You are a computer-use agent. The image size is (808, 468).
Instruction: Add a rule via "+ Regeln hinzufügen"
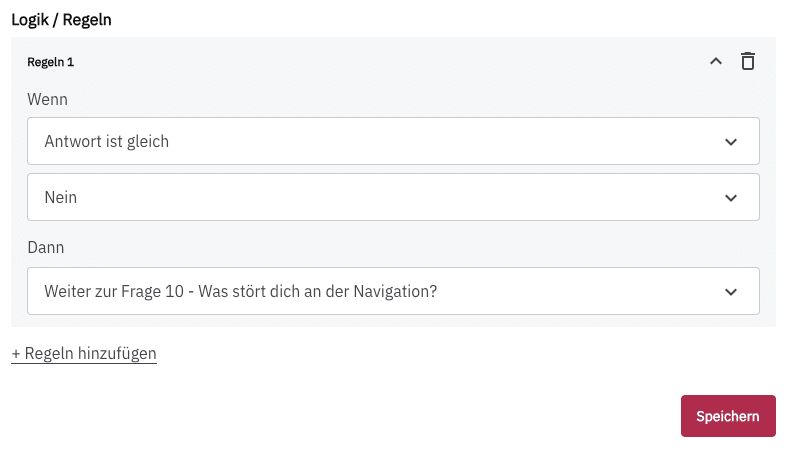pos(84,353)
